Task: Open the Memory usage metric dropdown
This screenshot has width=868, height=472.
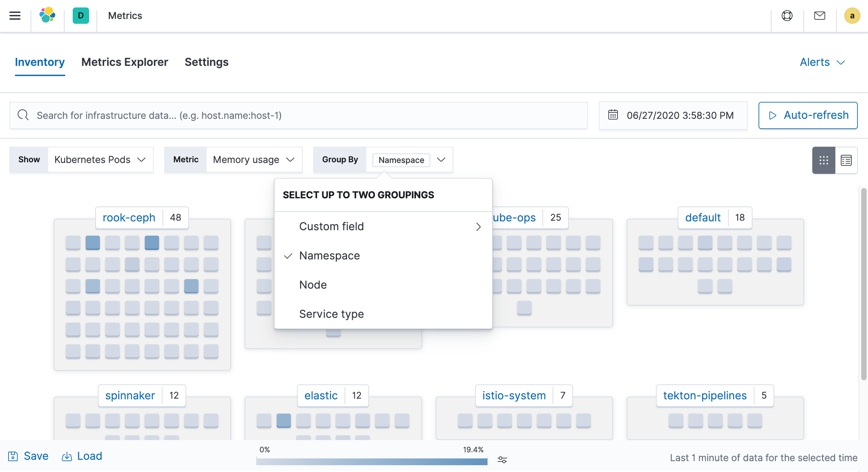Action: point(254,160)
